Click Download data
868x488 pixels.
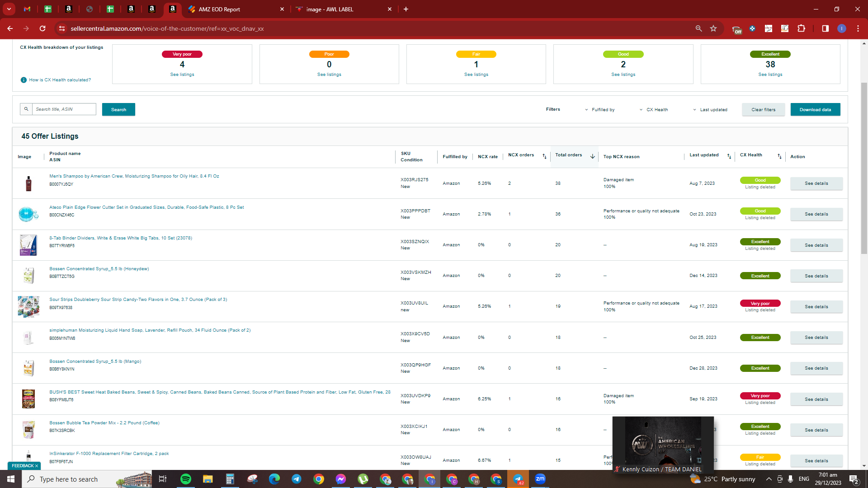coord(815,109)
